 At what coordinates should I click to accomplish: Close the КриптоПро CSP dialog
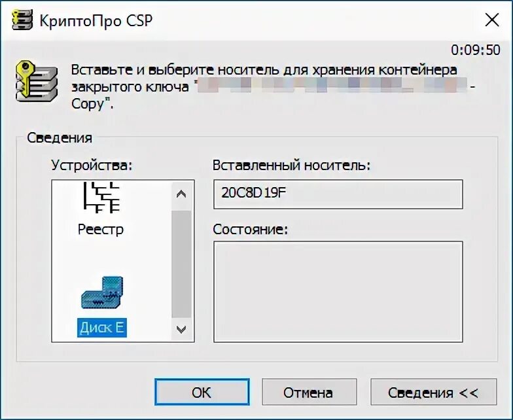point(491,20)
